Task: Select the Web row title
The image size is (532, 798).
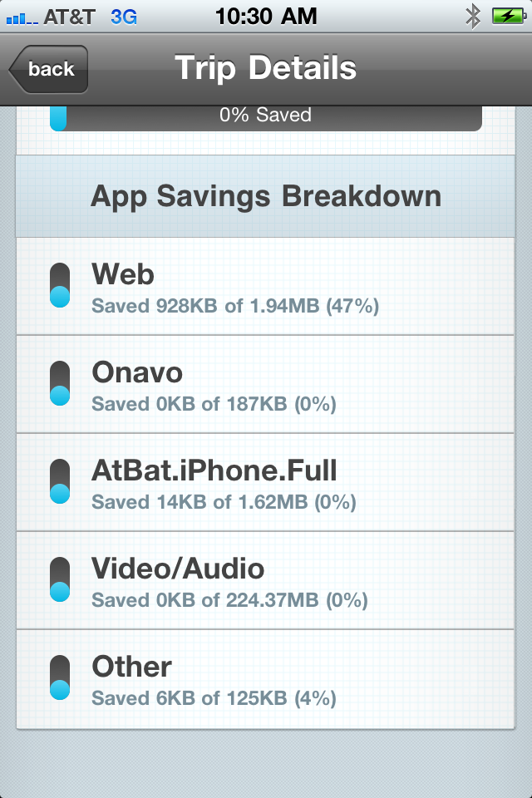Action: 123,274
